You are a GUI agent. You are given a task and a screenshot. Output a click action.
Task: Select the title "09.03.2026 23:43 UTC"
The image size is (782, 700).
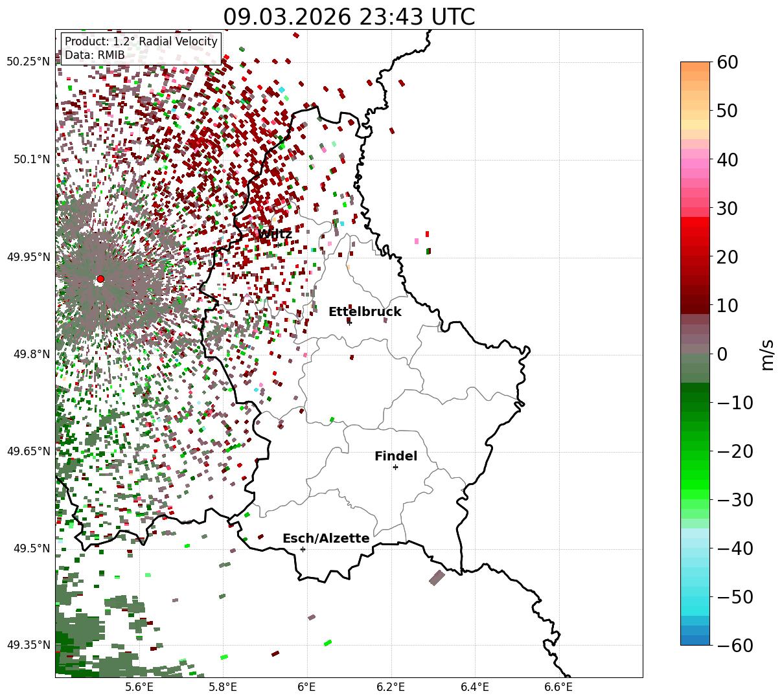(349, 16)
